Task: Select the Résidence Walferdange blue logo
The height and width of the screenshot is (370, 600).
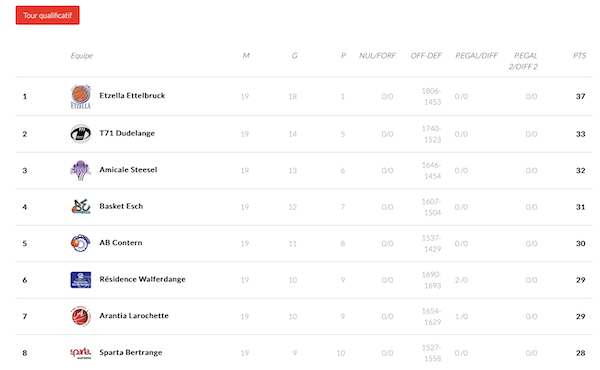Action: (81, 280)
